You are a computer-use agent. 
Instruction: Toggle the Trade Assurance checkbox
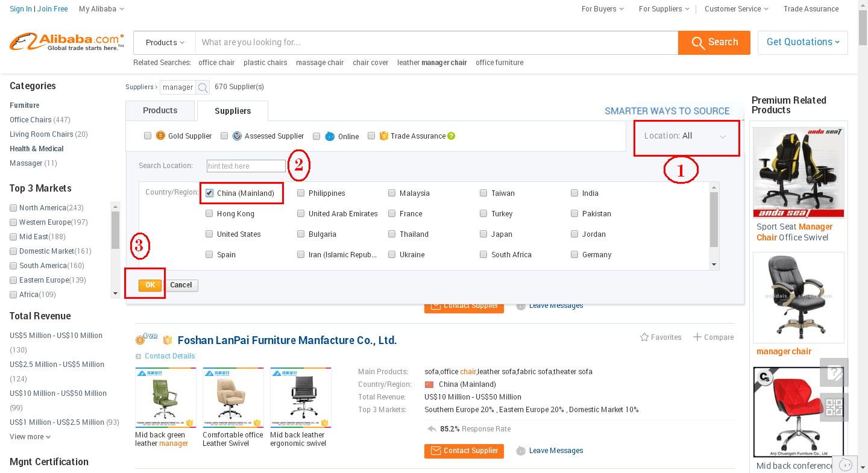click(371, 136)
